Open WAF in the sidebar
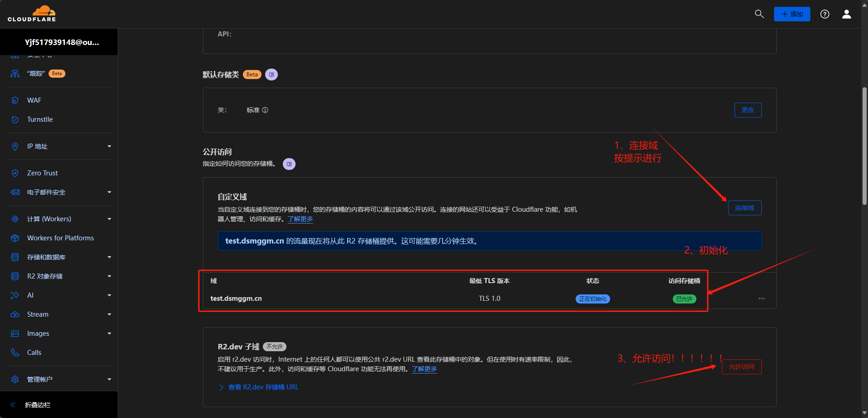Viewport: 868px width, 418px height. pyautogui.click(x=34, y=100)
